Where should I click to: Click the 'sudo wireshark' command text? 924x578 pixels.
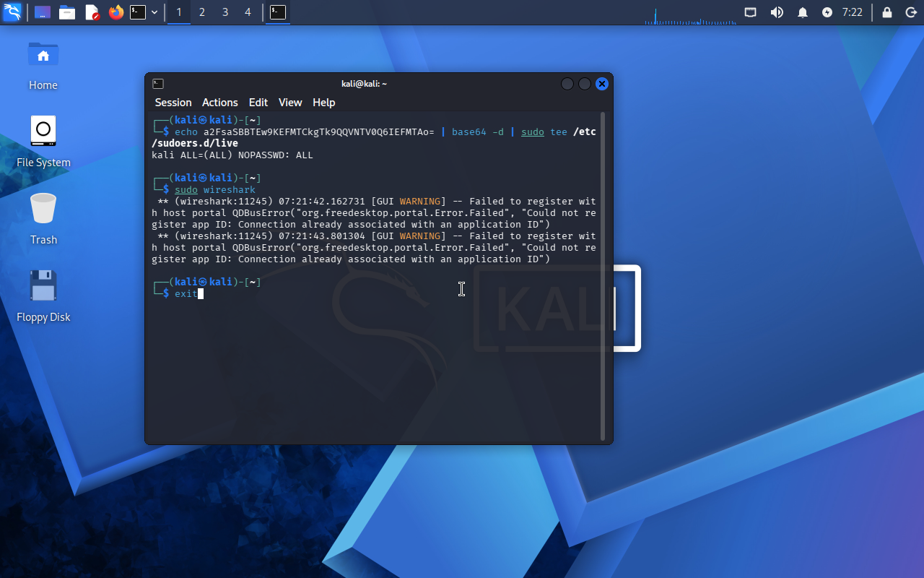pos(215,190)
